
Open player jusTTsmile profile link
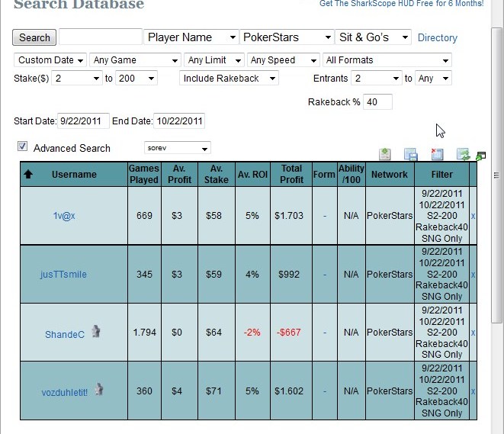pyautogui.click(x=63, y=275)
